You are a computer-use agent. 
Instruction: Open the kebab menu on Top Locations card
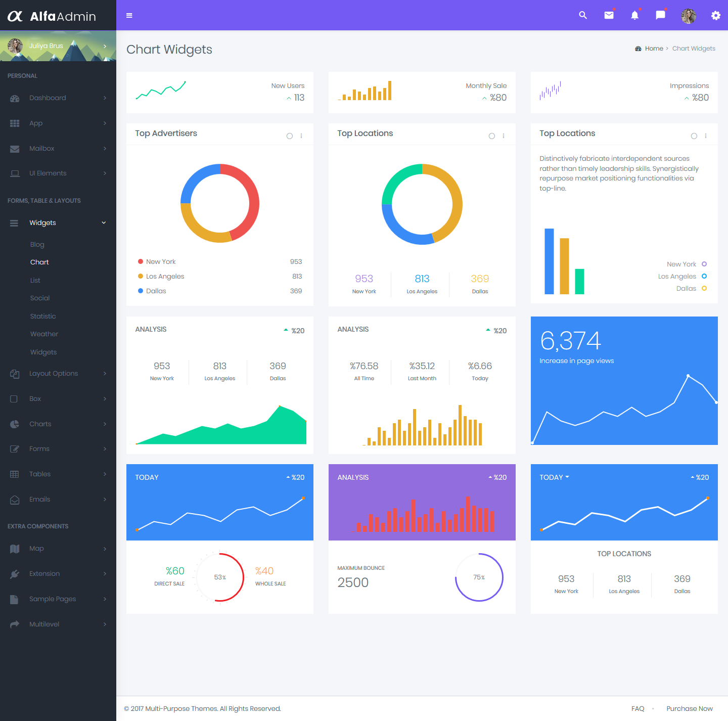tap(504, 136)
